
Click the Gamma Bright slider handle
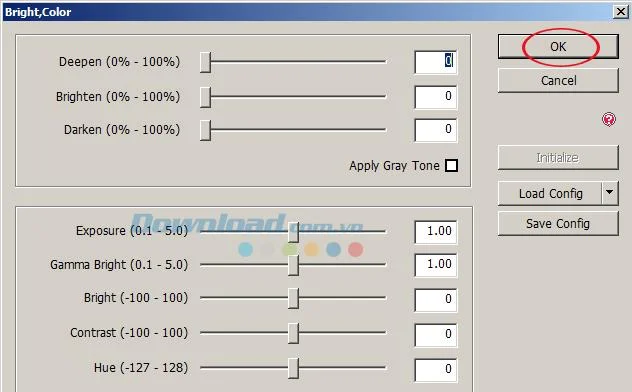coord(293,265)
